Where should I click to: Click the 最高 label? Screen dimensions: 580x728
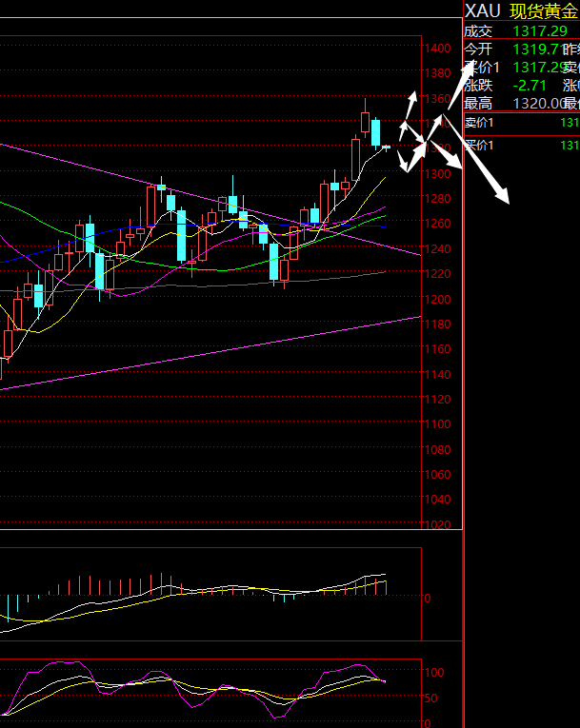[x=478, y=103]
